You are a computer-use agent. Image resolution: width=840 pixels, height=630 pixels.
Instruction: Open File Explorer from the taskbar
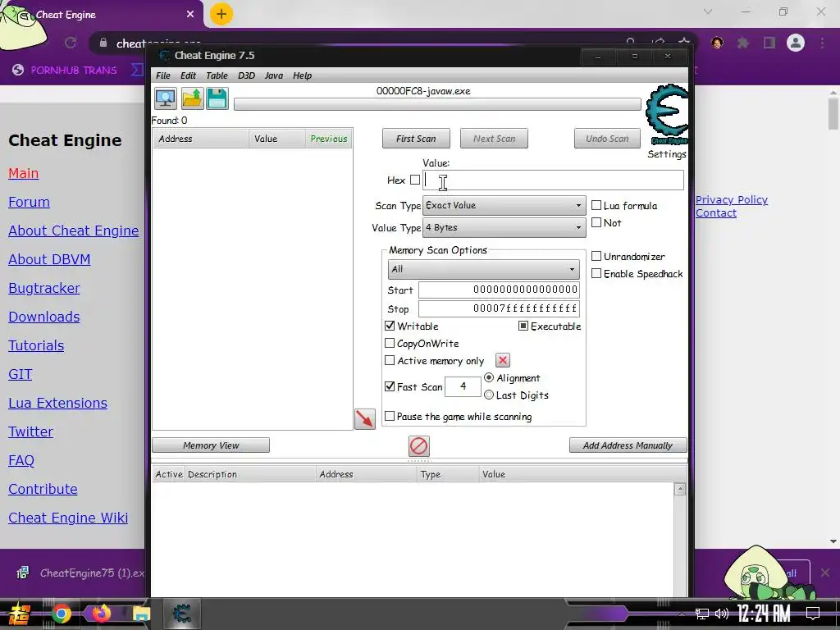[141, 614]
